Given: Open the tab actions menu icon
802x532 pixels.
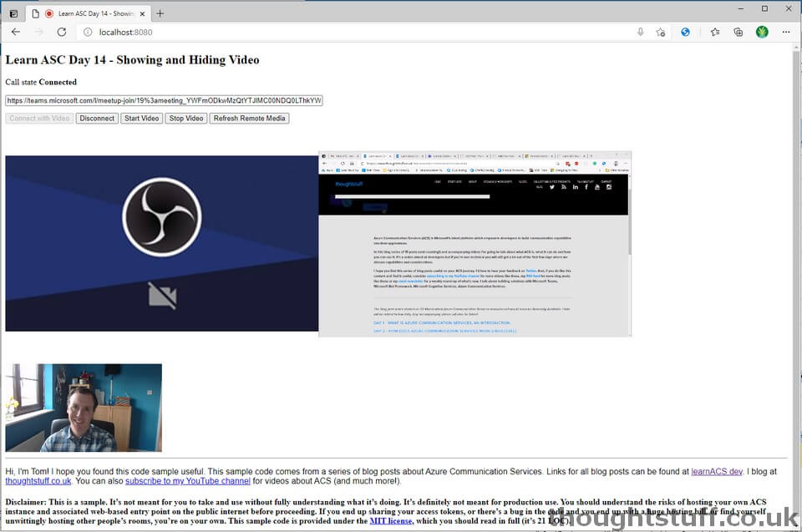Looking at the screenshot, I should (x=14, y=14).
